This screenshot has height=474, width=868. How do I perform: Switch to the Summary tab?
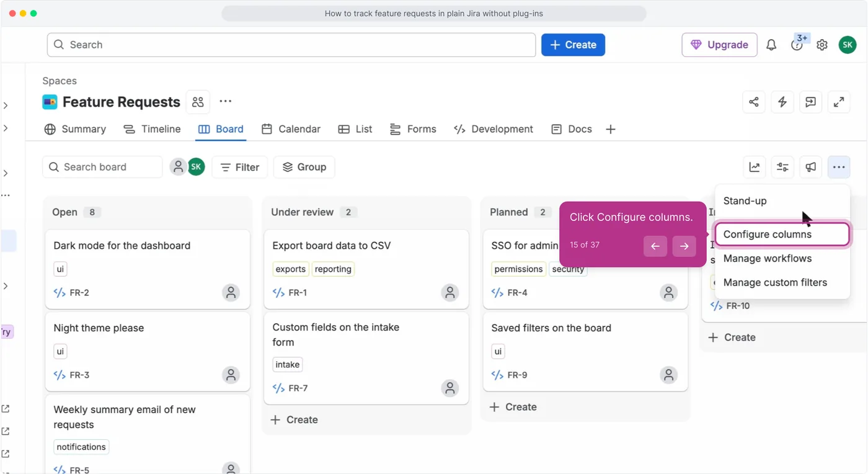[x=75, y=129]
